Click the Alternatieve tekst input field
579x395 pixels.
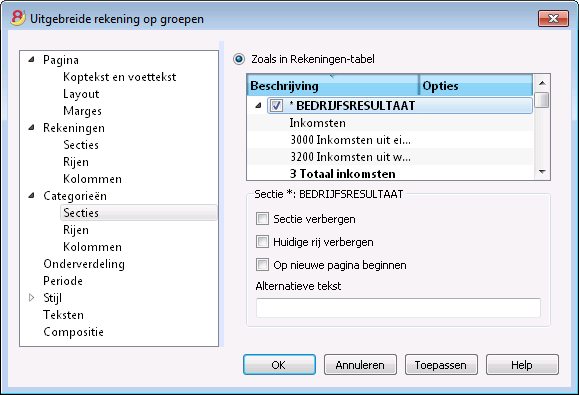point(398,308)
